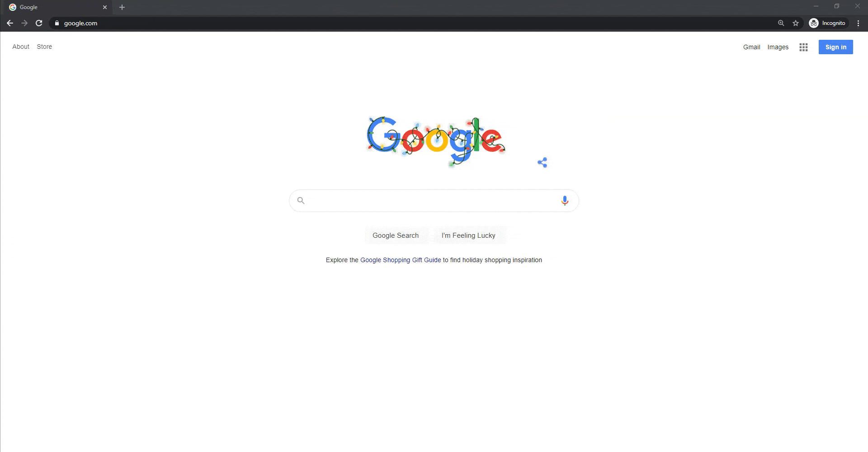This screenshot has width=868, height=452.
Task: Open the Google apps grid
Action: tap(803, 47)
